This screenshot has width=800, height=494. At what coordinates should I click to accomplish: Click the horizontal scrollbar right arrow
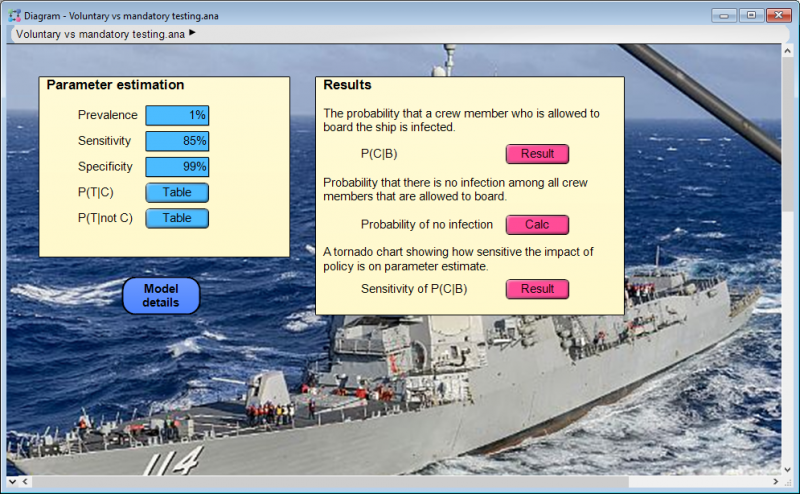point(776,481)
